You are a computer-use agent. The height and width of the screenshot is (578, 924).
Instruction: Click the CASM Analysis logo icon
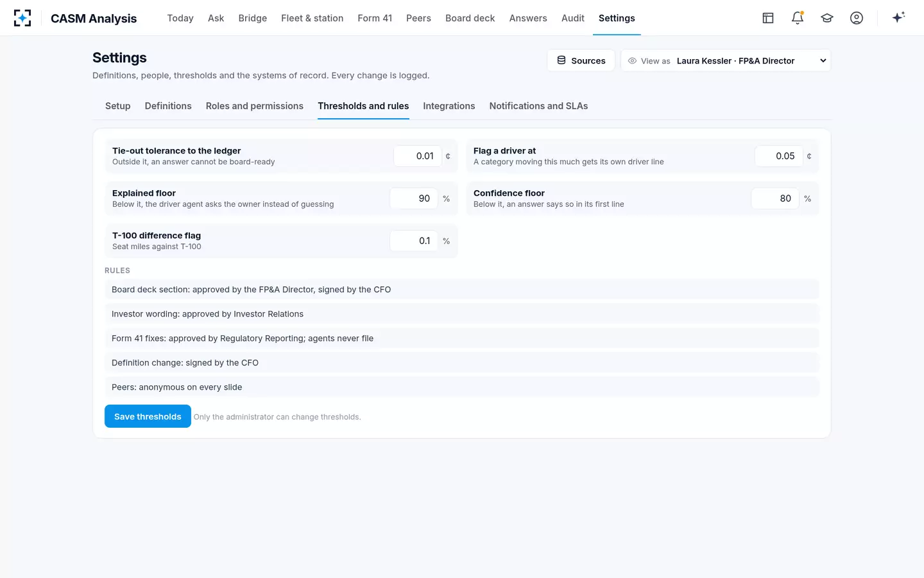[x=22, y=18]
